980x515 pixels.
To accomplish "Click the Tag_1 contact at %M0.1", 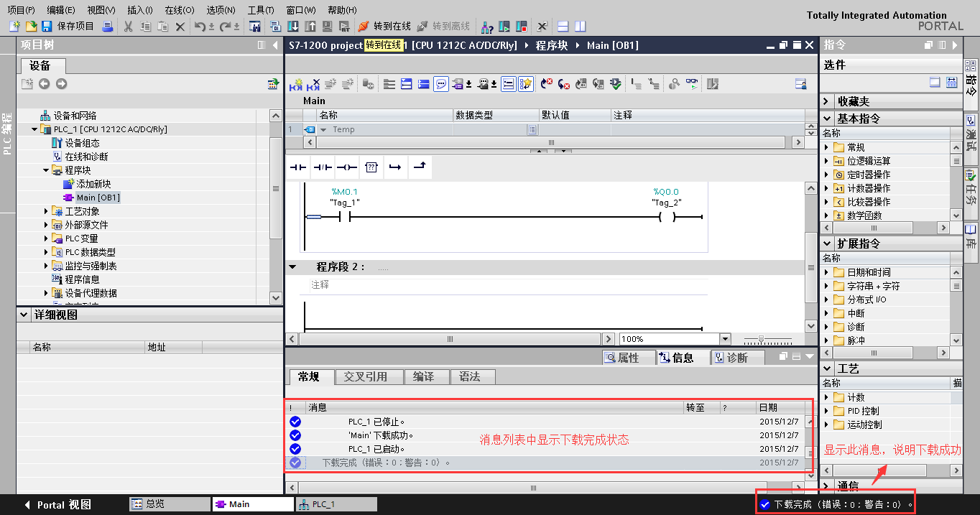I will 344,217.
